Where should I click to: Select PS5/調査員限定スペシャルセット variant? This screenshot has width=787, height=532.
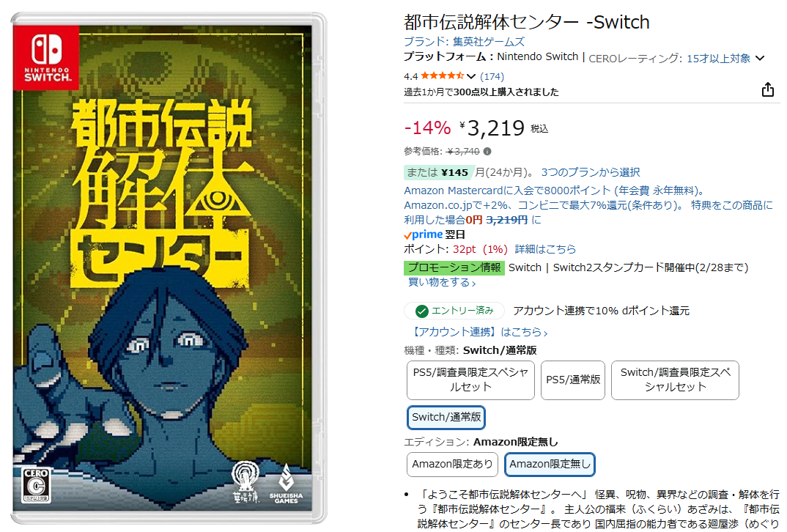click(x=470, y=380)
